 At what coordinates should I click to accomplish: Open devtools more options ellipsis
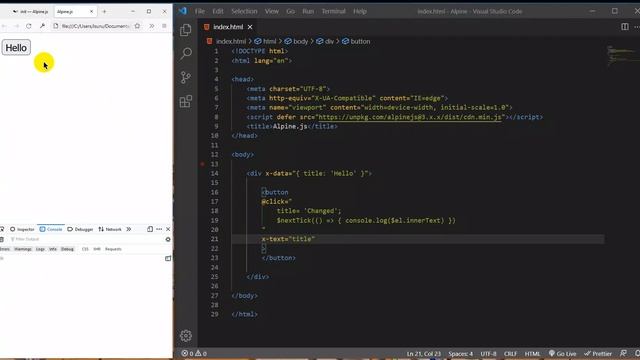159,229
